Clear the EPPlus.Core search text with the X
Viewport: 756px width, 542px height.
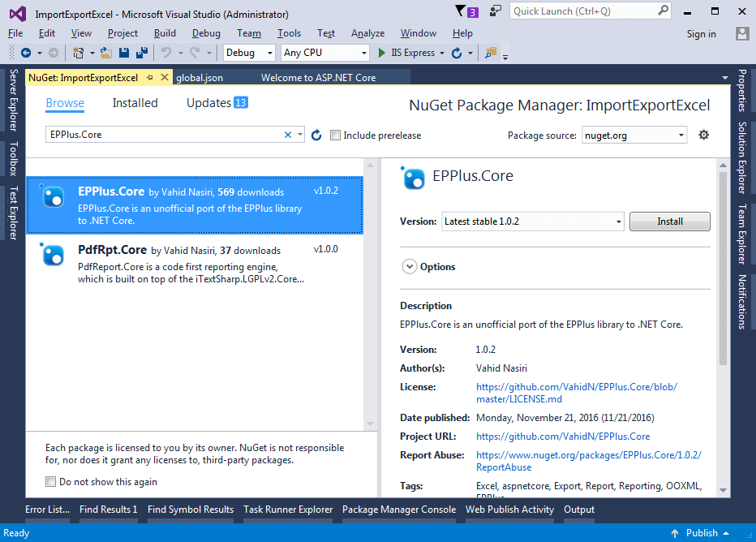(x=287, y=135)
